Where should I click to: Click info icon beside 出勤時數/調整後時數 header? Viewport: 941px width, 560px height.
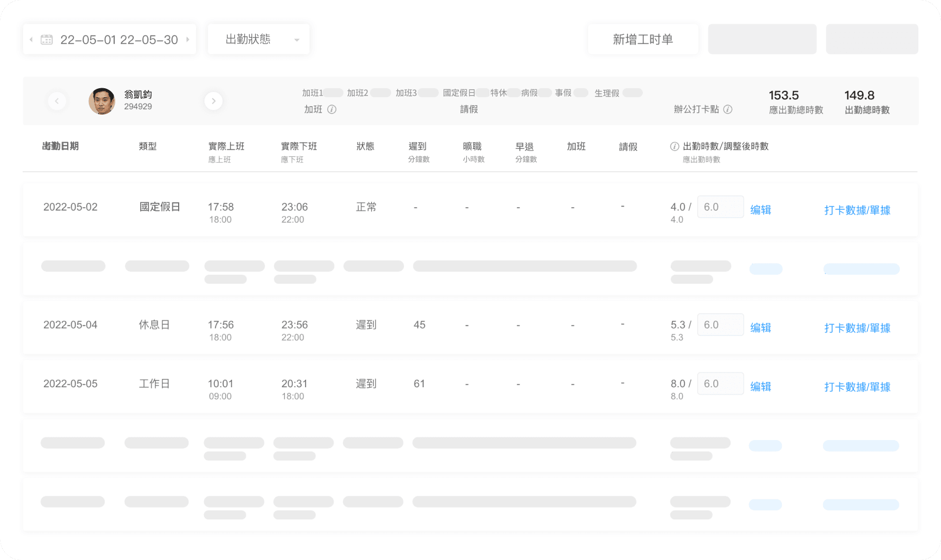(x=675, y=146)
